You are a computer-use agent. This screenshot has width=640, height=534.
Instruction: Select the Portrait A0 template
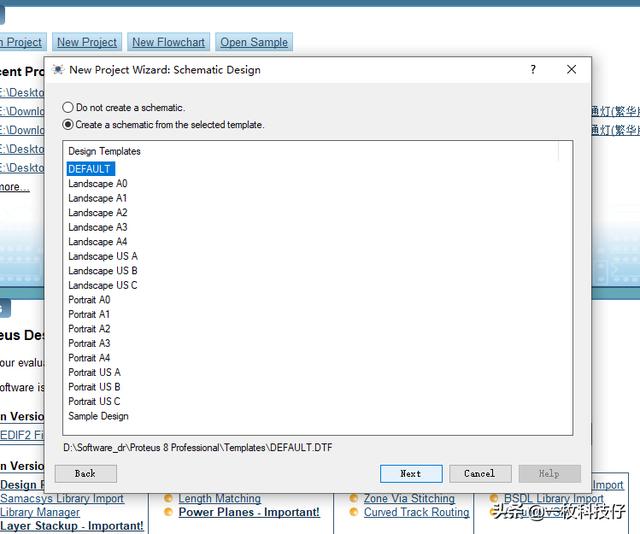point(89,300)
